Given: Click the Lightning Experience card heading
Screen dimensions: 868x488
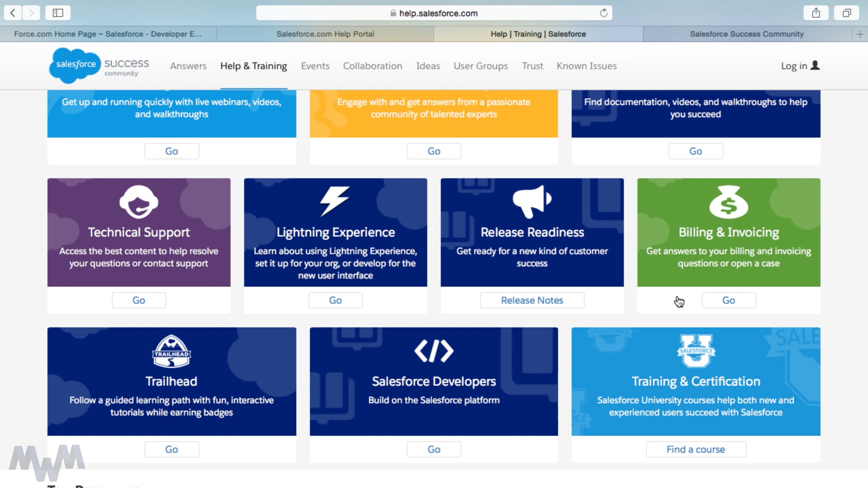Looking at the screenshot, I should coord(335,232).
